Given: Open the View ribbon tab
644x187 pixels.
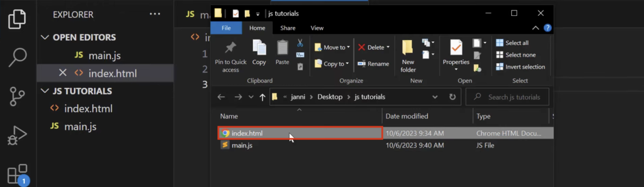Looking at the screenshot, I should [x=317, y=28].
